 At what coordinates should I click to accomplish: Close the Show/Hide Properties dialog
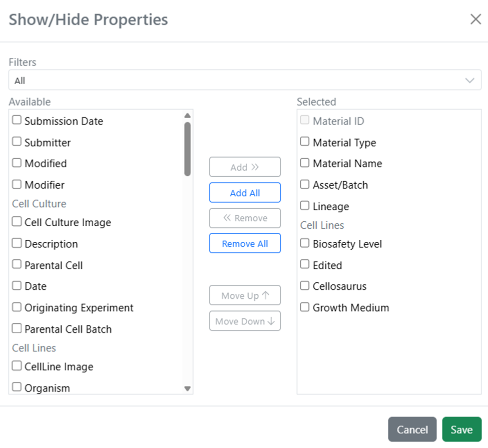click(475, 20)
